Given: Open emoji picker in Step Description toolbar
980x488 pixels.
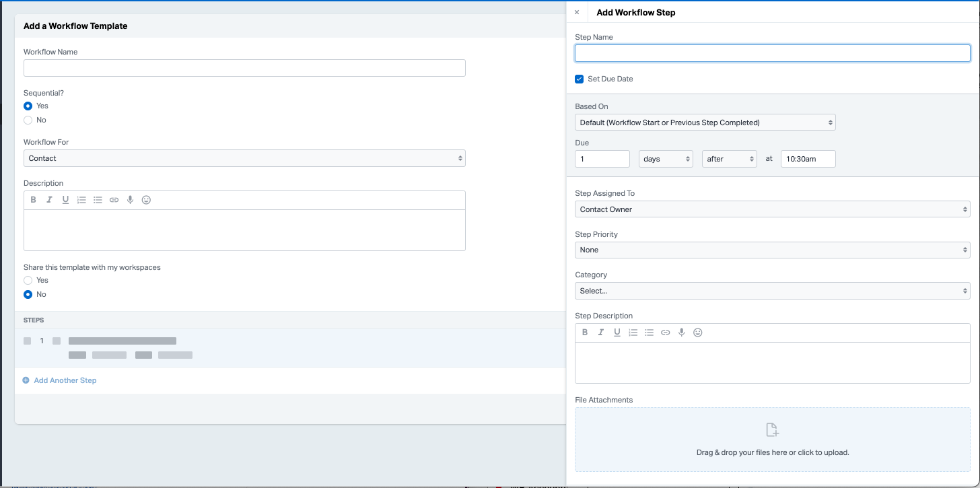Looking at the screenshot, I should tap(698, 333).
